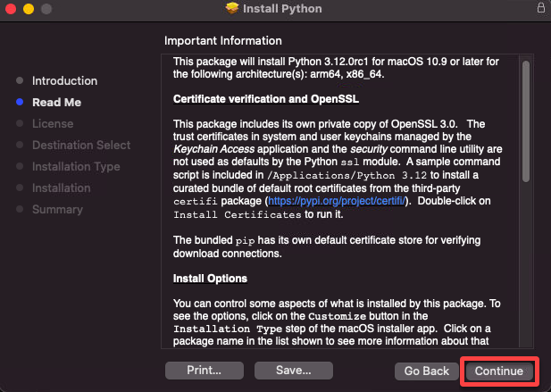Image resolution: width=551 pixels, height=392 pixels.
Task: Click the Read Me vertical scrollbar thumb
Action: [x=526, y=121]
